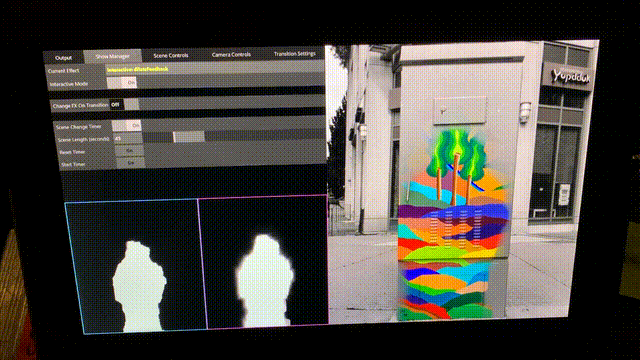Click the pink-bordered blurred mask preview

point(264,262)
